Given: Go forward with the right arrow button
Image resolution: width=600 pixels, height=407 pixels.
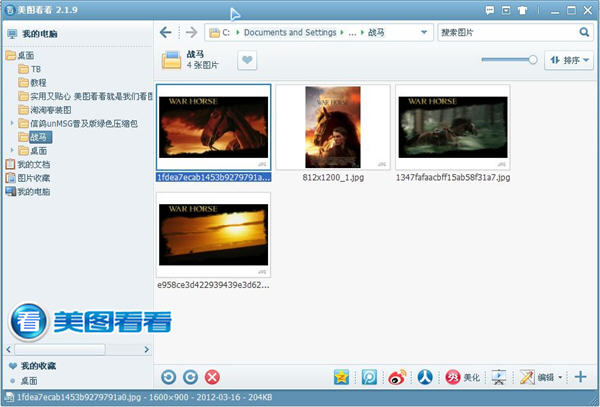Looking at the screenshot, I should point(191,33).
